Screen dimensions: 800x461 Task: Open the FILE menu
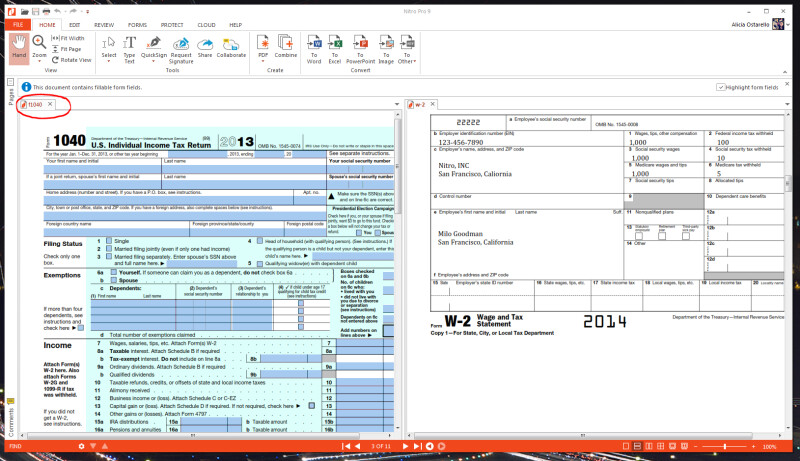point(18,24)
